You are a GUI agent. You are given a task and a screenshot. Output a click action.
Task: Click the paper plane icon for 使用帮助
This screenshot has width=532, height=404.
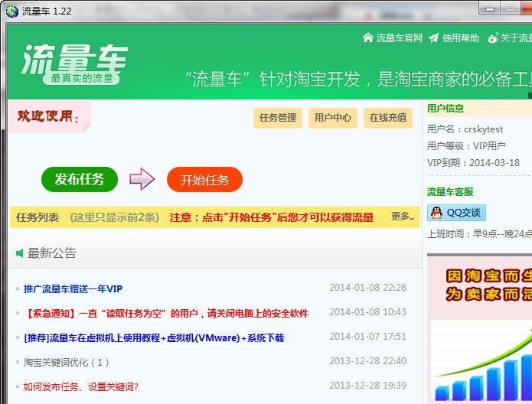[x=434, y=38]
